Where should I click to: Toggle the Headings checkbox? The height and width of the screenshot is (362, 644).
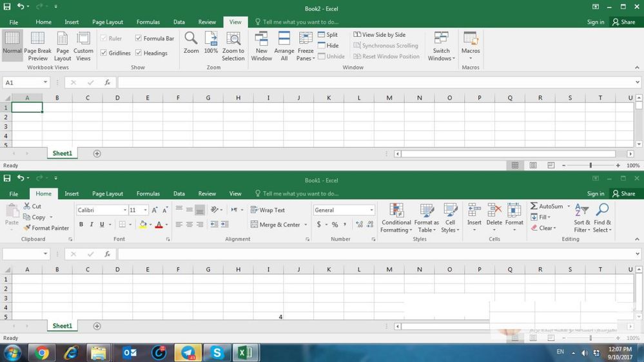[139, 53]
